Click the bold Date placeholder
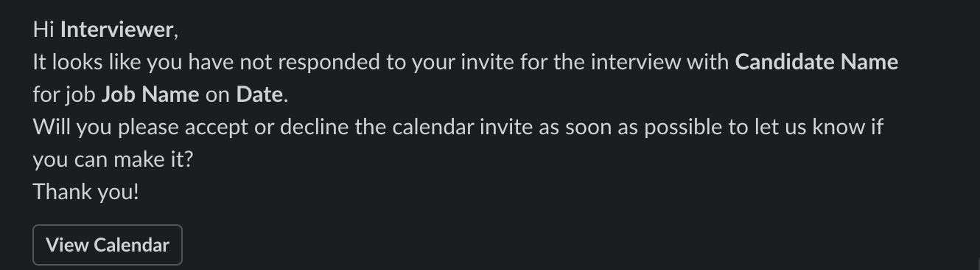980x270 pixels. 259,94
